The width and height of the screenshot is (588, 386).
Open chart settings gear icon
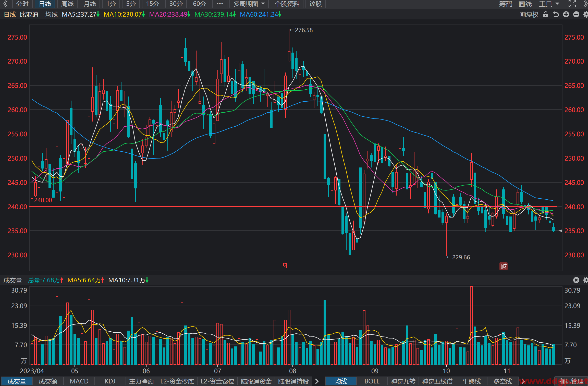click(586, 15)
